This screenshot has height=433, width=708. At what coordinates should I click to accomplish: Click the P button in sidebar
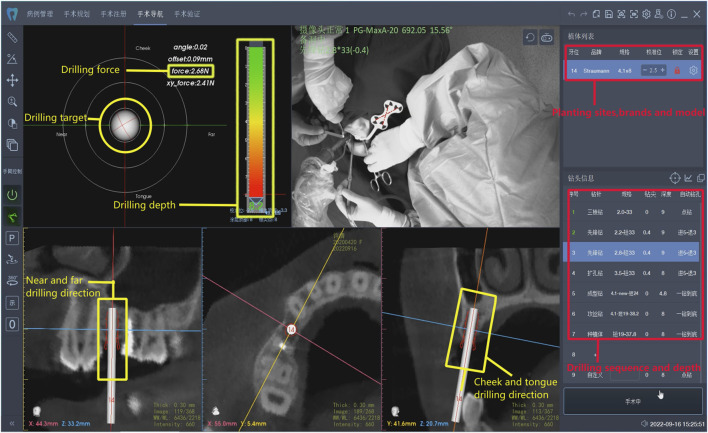point(12,239)
